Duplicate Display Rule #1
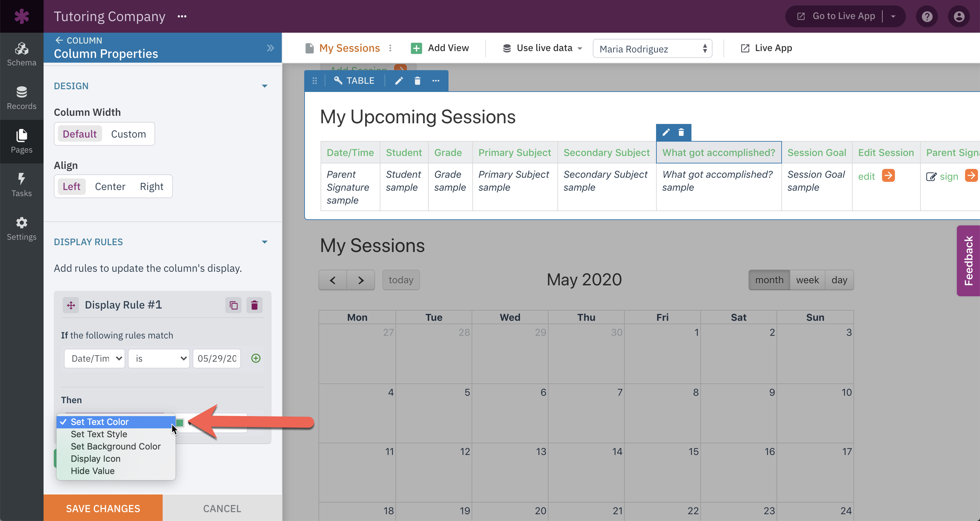The width and height of the screenshot is (980, 521). (x=233, y=305)
